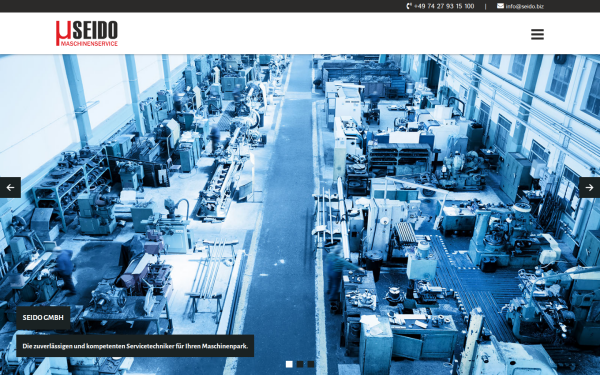
Task: Call the number +49 74 27 93 15 100
Action: tap(444, 6)
